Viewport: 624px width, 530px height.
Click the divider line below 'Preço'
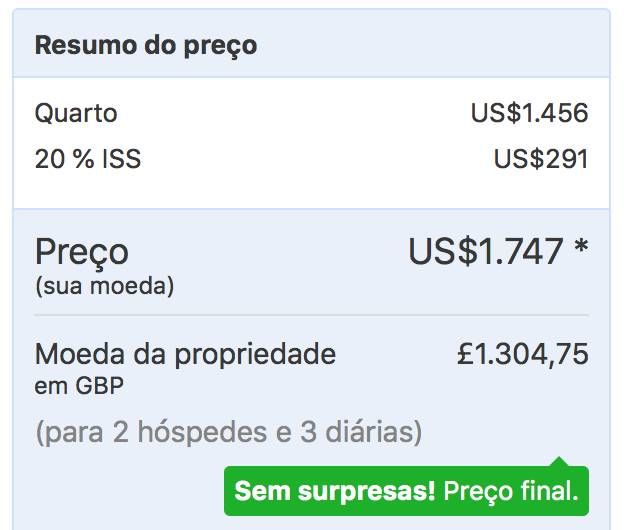[311, 315]
